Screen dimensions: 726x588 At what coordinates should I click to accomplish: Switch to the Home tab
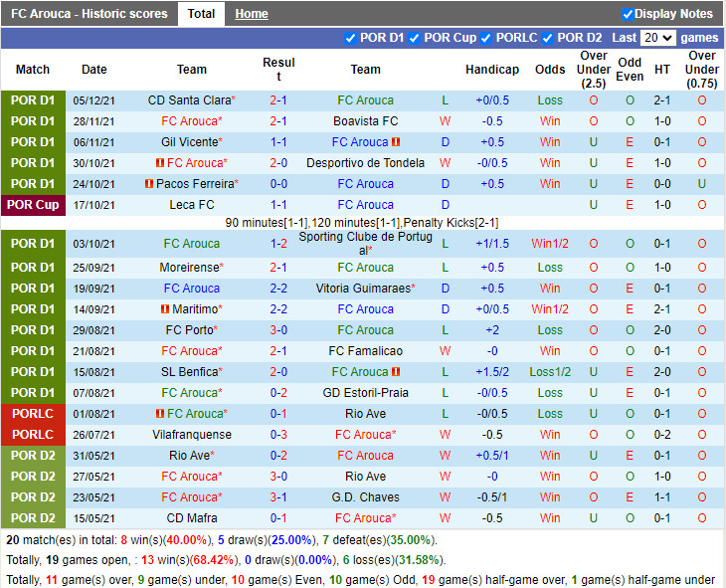[x=252, y=14]
